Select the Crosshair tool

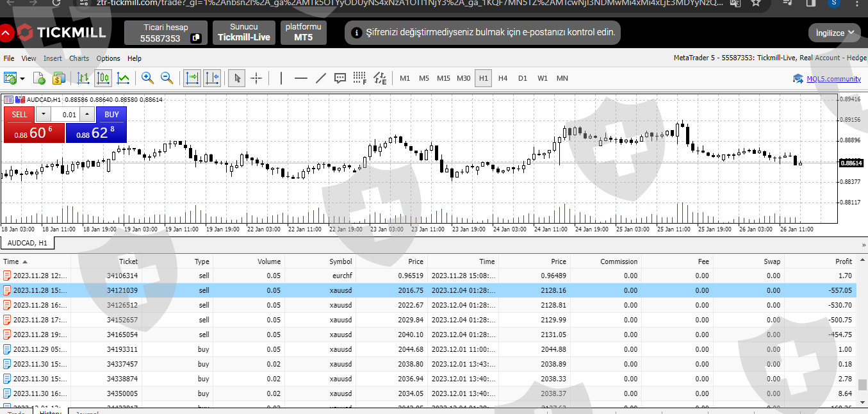click(x=256, y=78)
